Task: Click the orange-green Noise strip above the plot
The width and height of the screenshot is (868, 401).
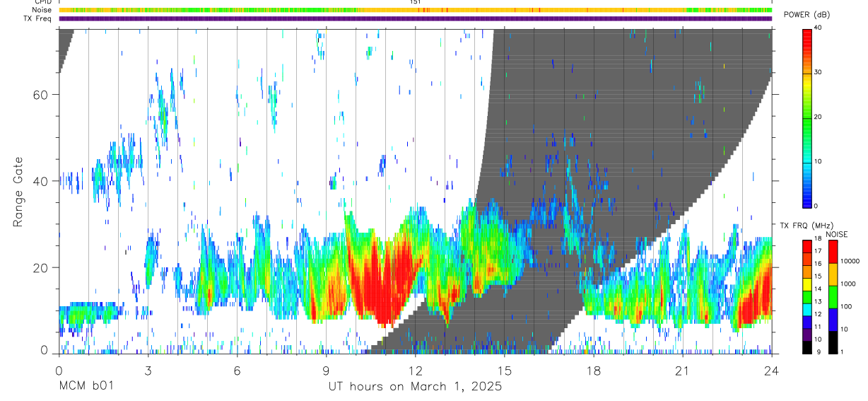Action: click(x=416, y=10)
